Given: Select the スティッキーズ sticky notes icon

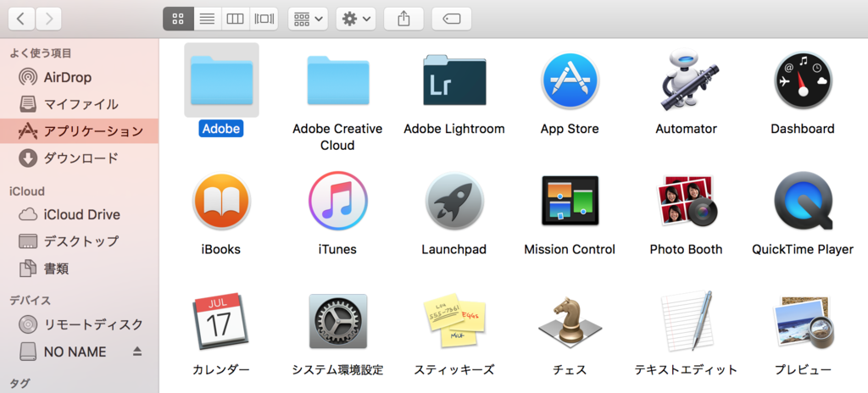Looking at the screenshot, I should coord(454,322).
